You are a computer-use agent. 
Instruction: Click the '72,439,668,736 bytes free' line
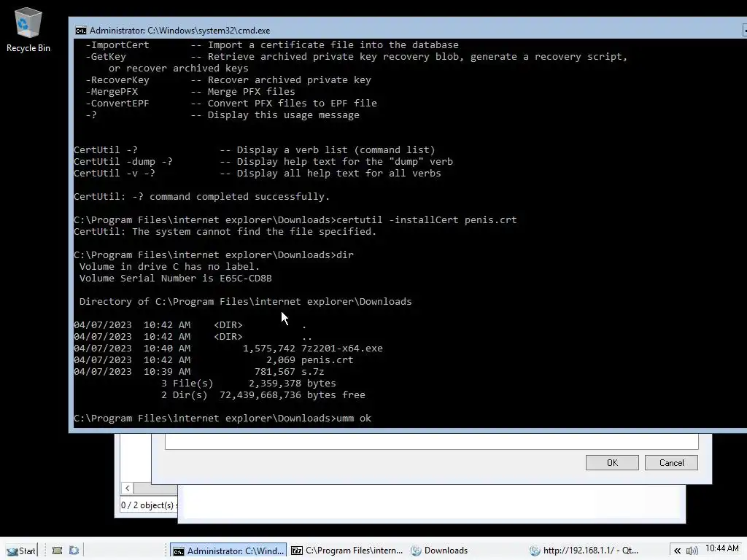coord(263,394)
